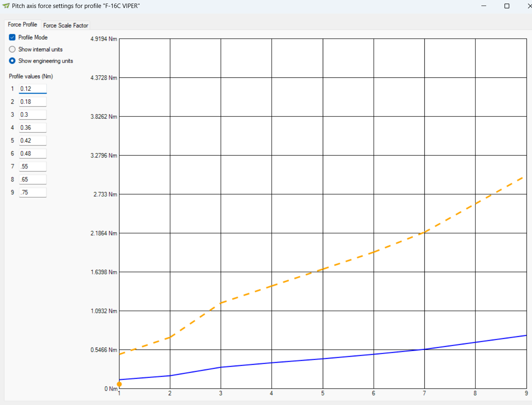Click the 4.3728 Nm axis label
The image size is (532, 405).
click(x=104, y=78)
